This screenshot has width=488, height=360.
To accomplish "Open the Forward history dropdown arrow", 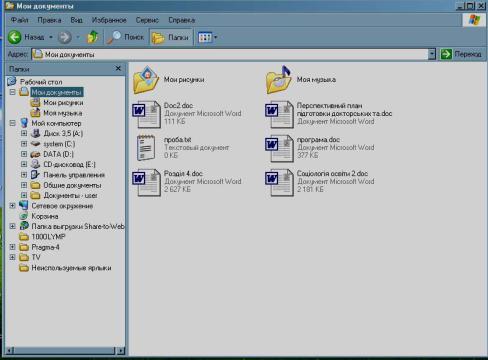I will (78, 37).
